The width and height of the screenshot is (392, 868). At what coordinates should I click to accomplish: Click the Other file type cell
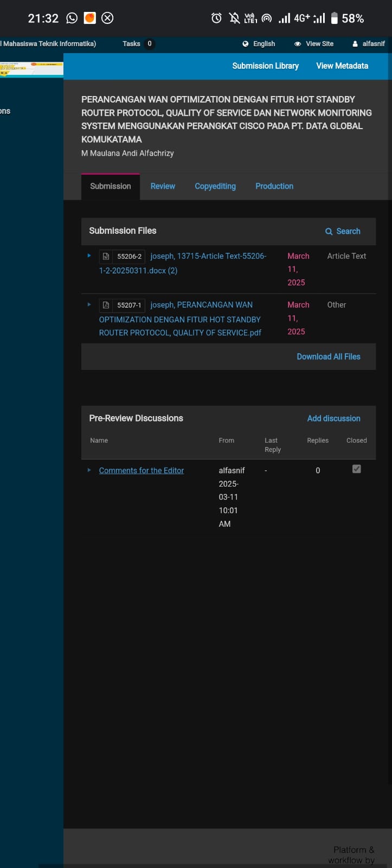point(337,305)
